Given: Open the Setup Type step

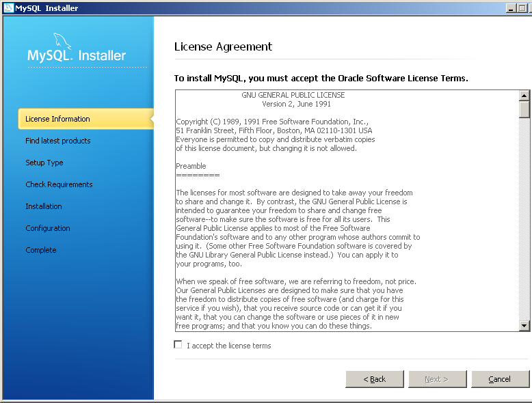Looking at the screenshot, I should coord(44,163).
